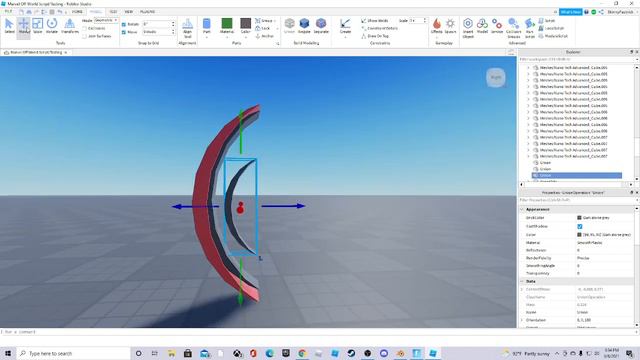Expand the Parts group dialog launcher
The height and width of the screenshot is (360, 640).
pyautogui.click(x=278, y=43)
